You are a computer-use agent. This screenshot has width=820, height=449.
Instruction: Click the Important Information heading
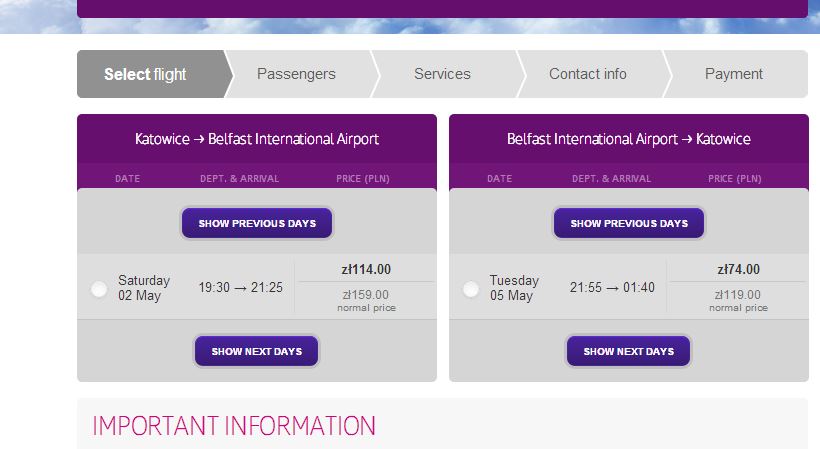[x=234, y=426]
